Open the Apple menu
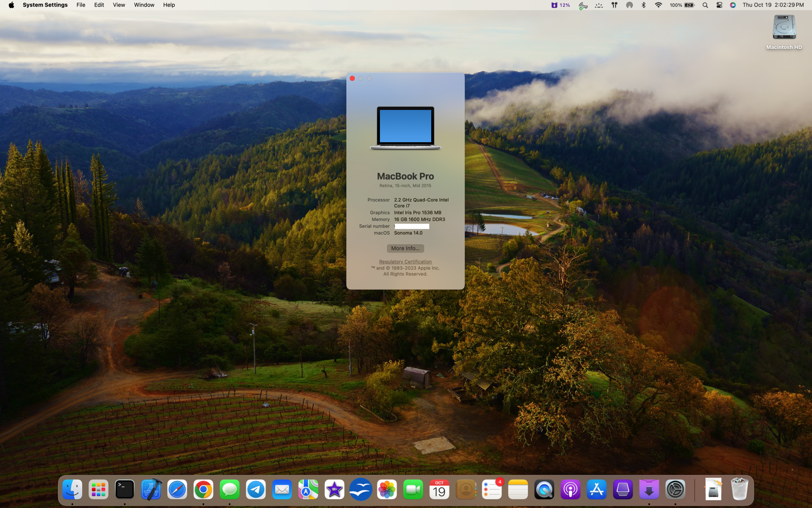Viewport: 812px width, 508px height. 11,5
